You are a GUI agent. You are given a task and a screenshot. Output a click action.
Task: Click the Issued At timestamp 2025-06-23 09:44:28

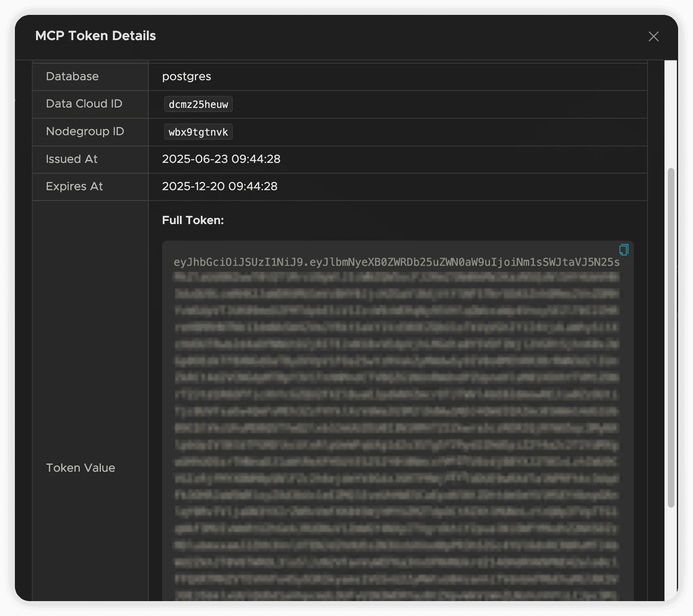point(221,159)
